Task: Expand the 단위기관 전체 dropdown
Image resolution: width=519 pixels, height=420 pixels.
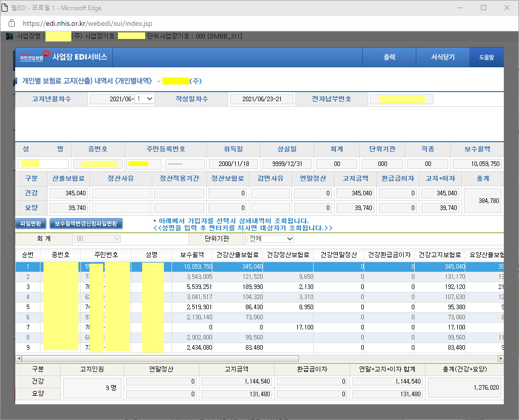Action: tap(270, 238)
